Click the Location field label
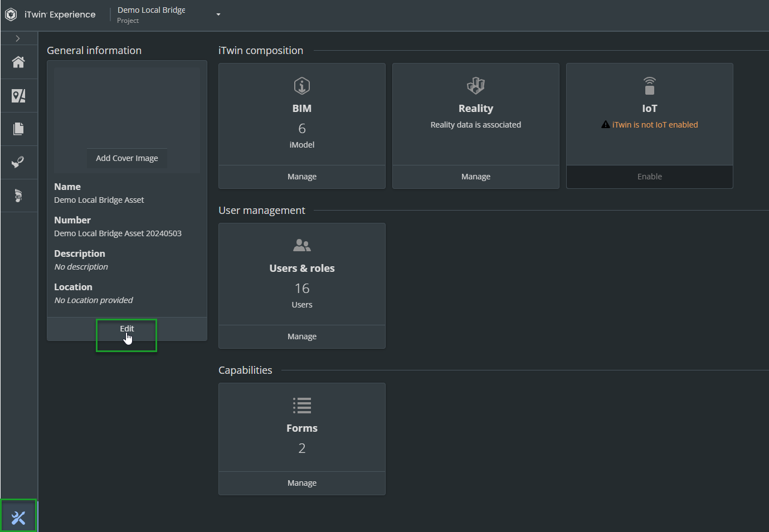The image size is (769, 532). [73, 287]
